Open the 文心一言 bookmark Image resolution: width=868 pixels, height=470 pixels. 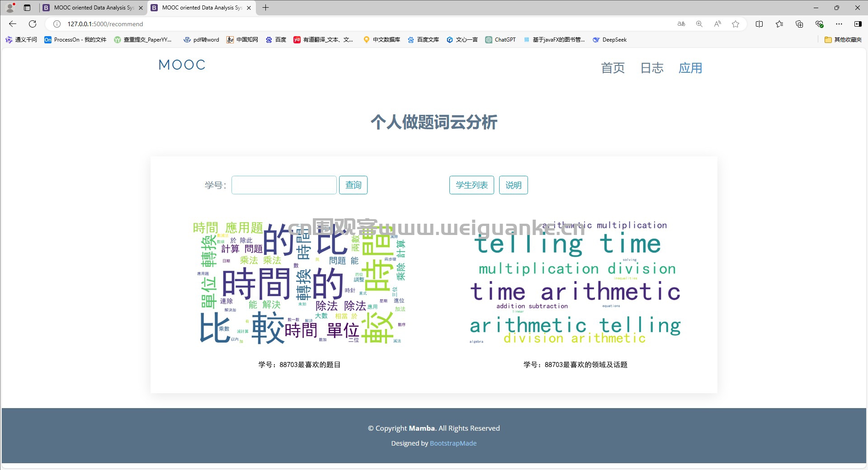[x=462, y=40]
